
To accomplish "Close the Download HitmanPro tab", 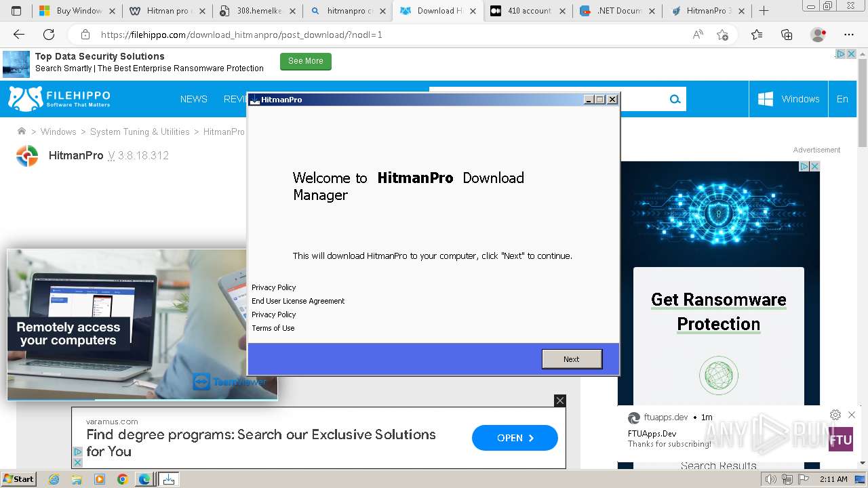I will click(474, 11).
